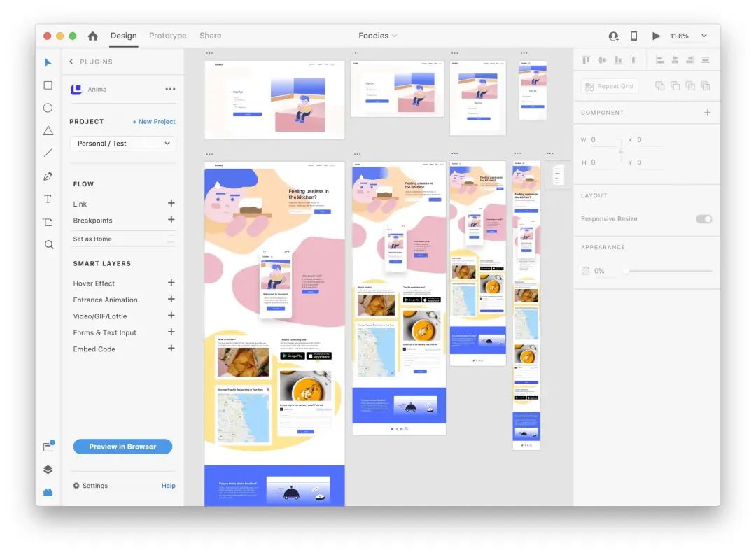Add a Link flow

tap(171, 203)
